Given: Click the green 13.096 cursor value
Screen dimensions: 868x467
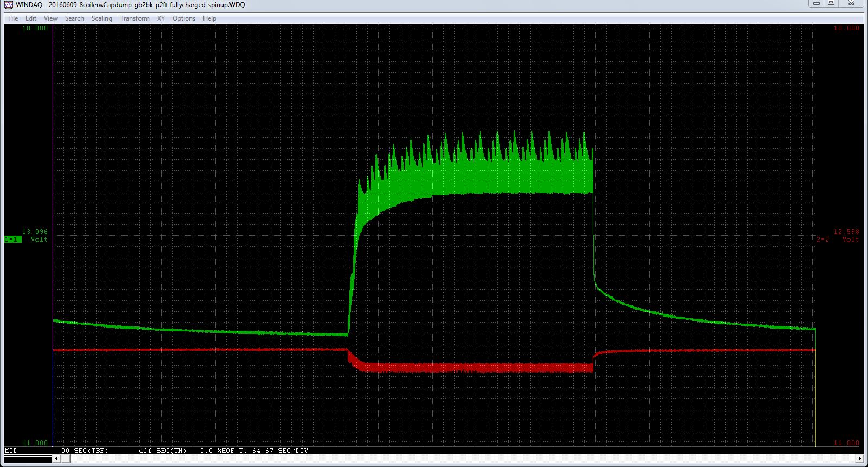Looking at the screenshot, I should pos(35,232).
